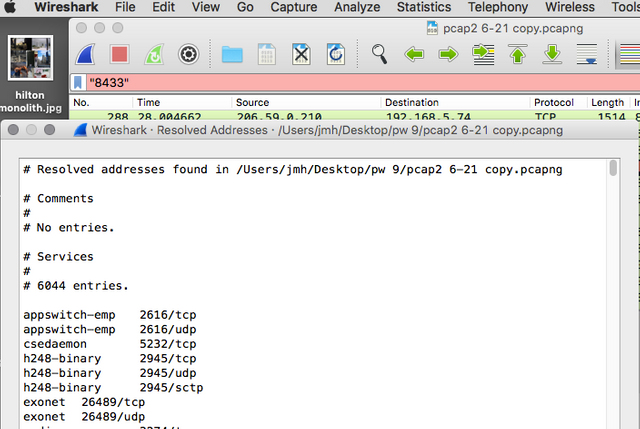Find a packet with the magnifier icon
The width and height of the screenshot is (640, 429).
pos(379,54)
